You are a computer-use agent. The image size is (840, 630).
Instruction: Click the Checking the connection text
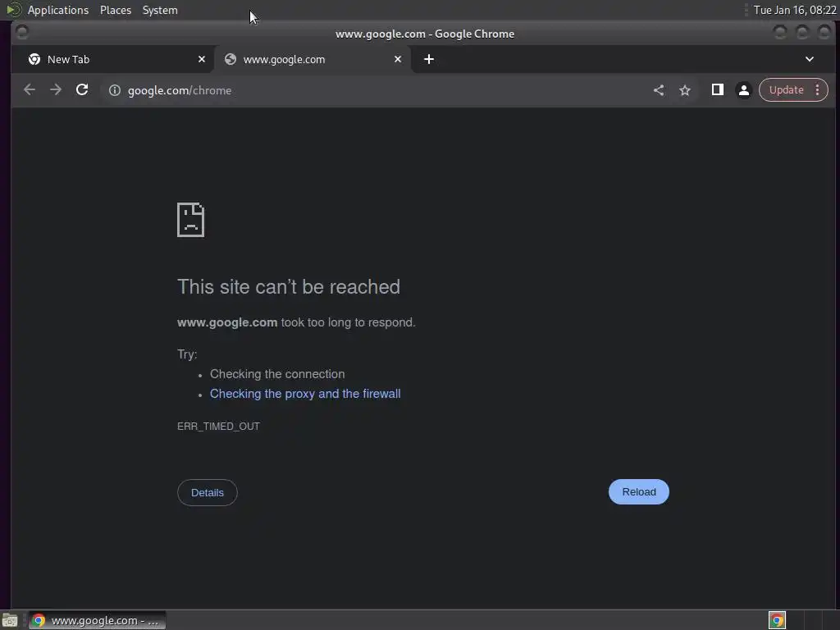click(x=277, y=374)
